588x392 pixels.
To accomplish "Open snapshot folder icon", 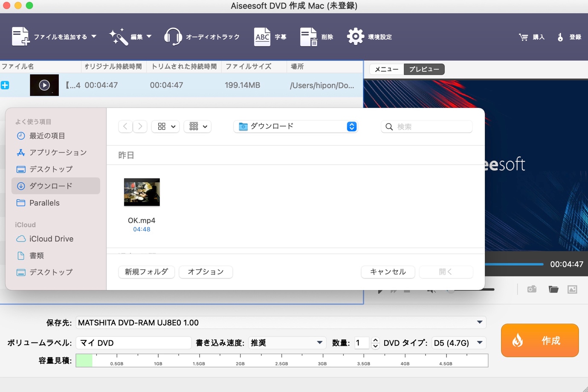I will (x=553, y=289).
